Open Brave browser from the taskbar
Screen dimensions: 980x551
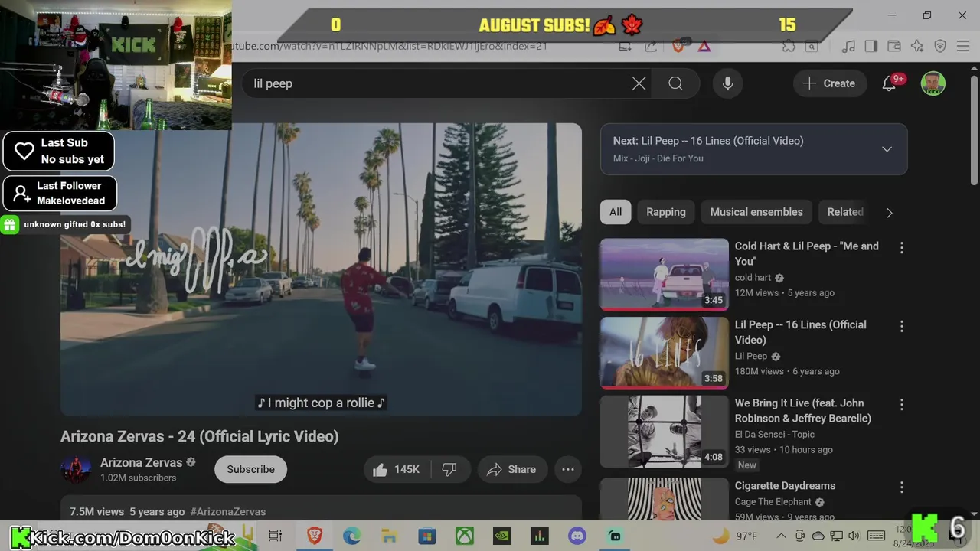point(315,536)
